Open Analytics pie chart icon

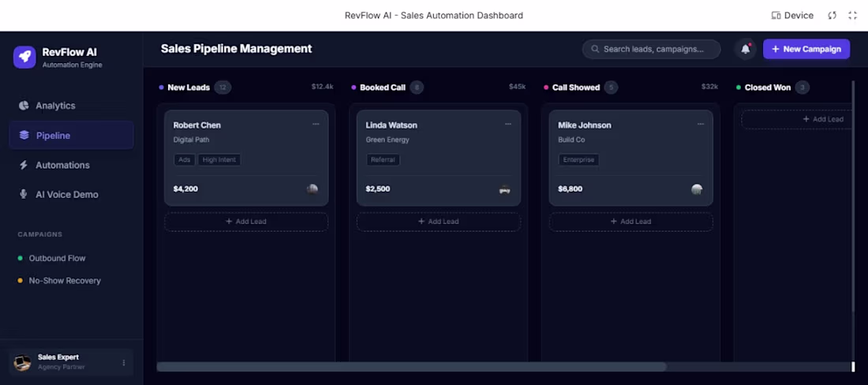[23, 106]
